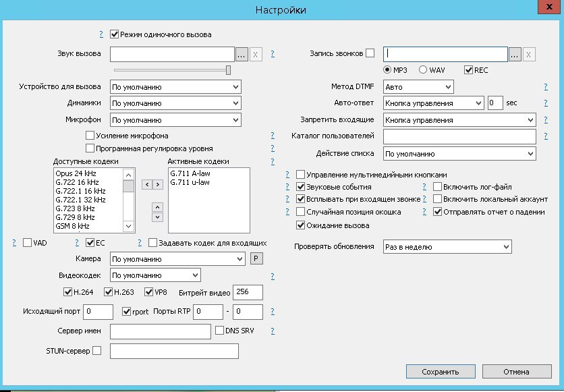Move active codec down with down arrow
The height and width of the screenshot is (392, 564).
[158, 217]
